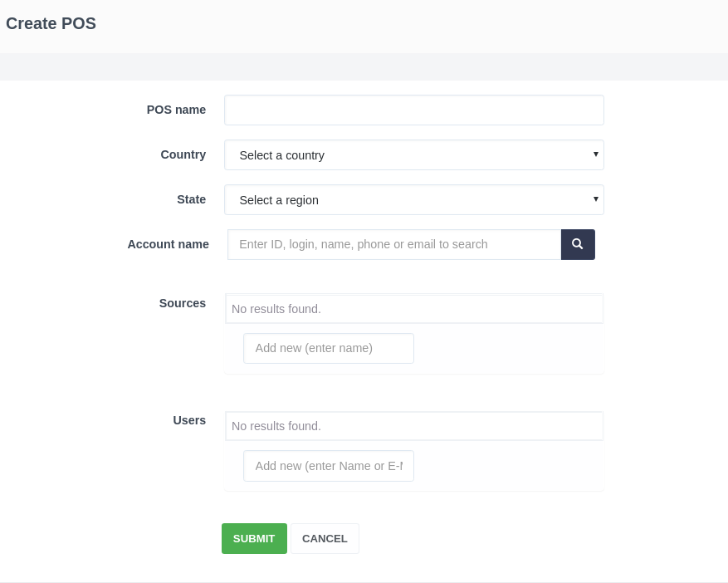Click the magnifying glass search button
The image size is (728, 583).
click(578, 244)
